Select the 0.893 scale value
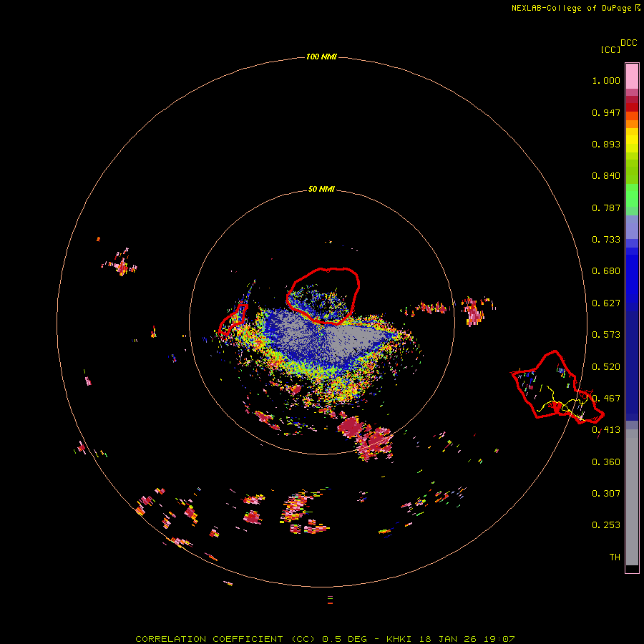 click(x=606, y=144)
